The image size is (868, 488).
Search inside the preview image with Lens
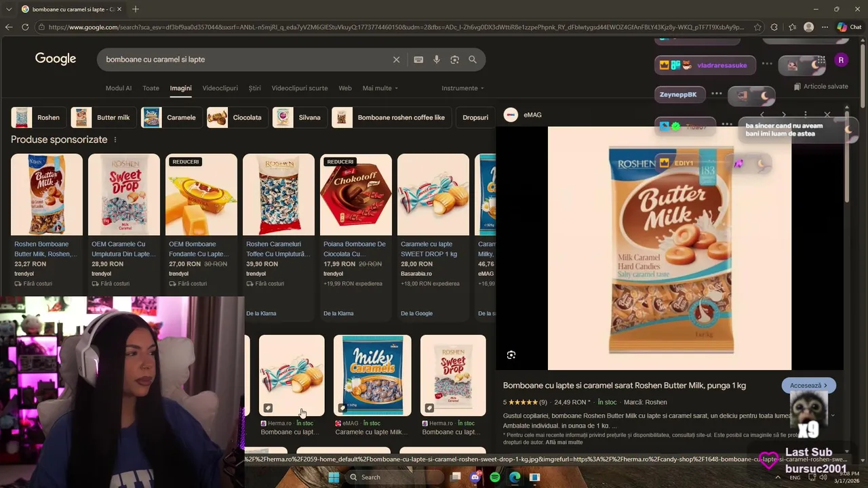click(x=511, y=355)
